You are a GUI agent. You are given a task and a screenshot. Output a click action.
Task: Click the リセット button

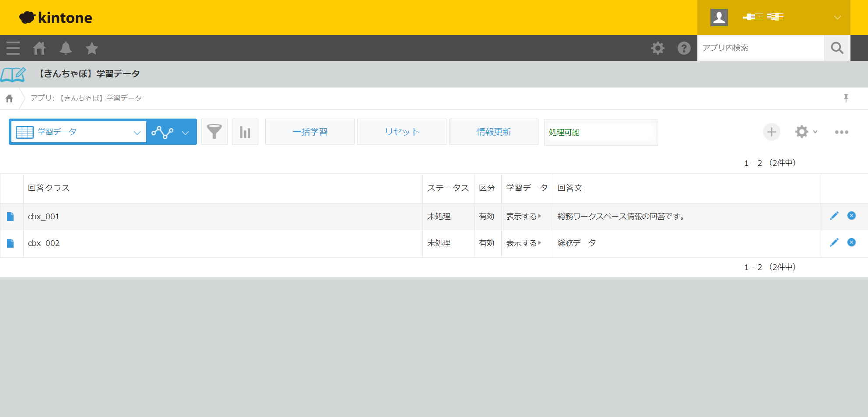coord(402,132)
